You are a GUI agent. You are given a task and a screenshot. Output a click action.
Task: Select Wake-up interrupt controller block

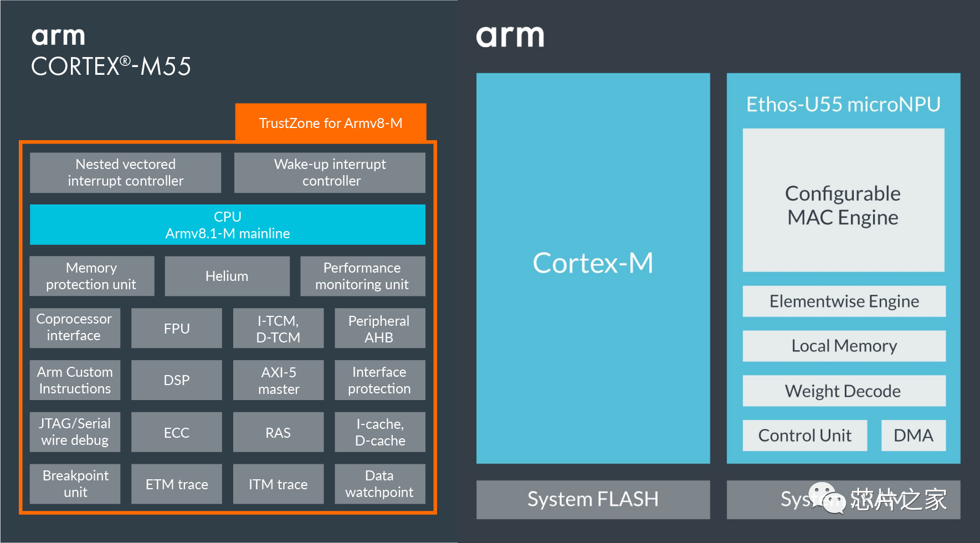330,173
